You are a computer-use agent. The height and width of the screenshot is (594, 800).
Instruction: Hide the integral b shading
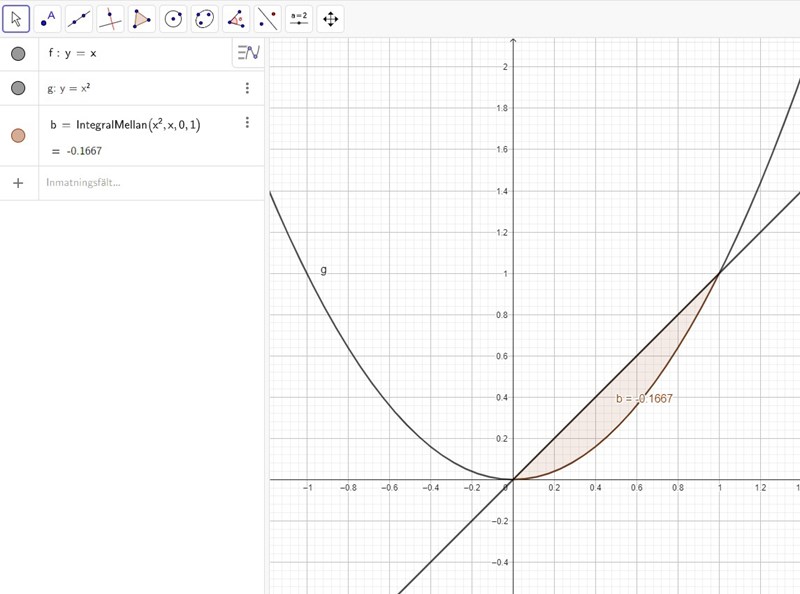coord(18,136)
